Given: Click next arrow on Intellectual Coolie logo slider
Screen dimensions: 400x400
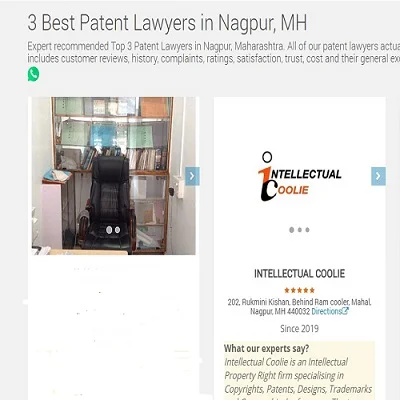Looking at the screenshot, I should (x=378, y=176).
